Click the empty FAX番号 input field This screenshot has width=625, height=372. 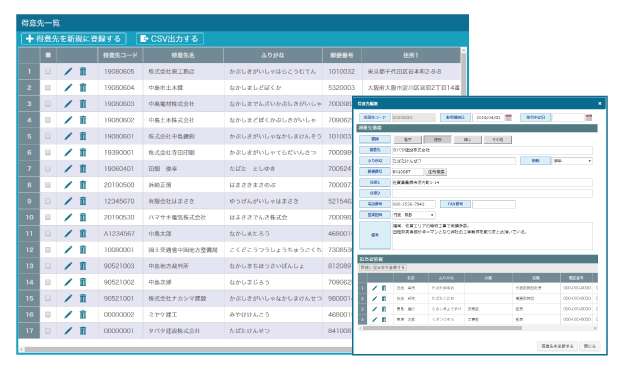[x=494, y=204]
